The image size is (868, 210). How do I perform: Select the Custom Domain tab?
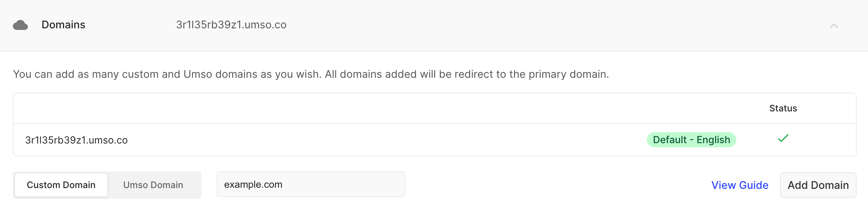(61, 185)
